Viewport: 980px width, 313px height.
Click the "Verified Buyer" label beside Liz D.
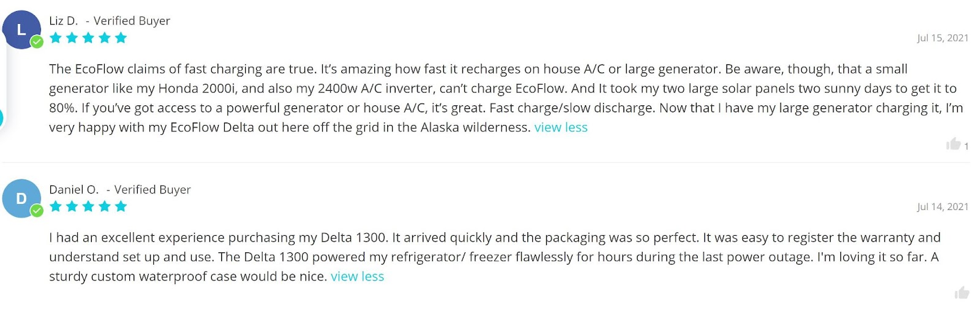tap(132, 21)
